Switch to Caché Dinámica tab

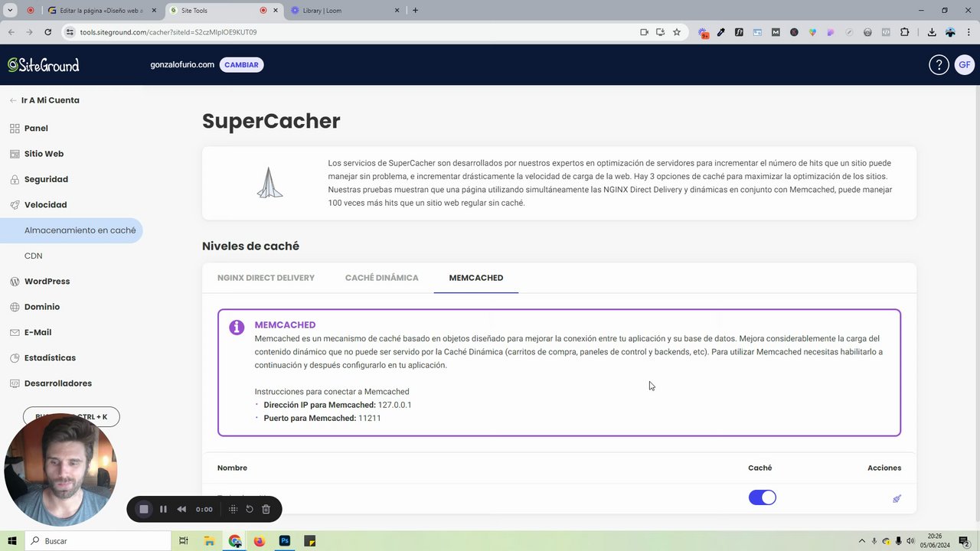point(381,278)
